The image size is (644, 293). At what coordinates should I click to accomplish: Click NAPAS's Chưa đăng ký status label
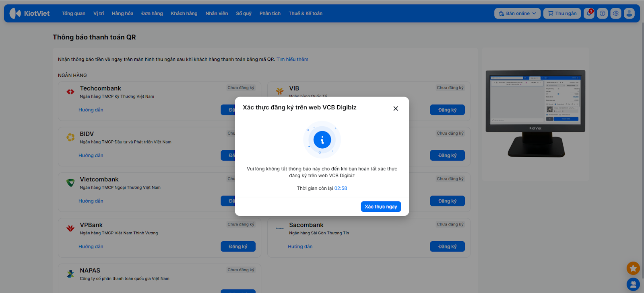[x=241, y=270]
